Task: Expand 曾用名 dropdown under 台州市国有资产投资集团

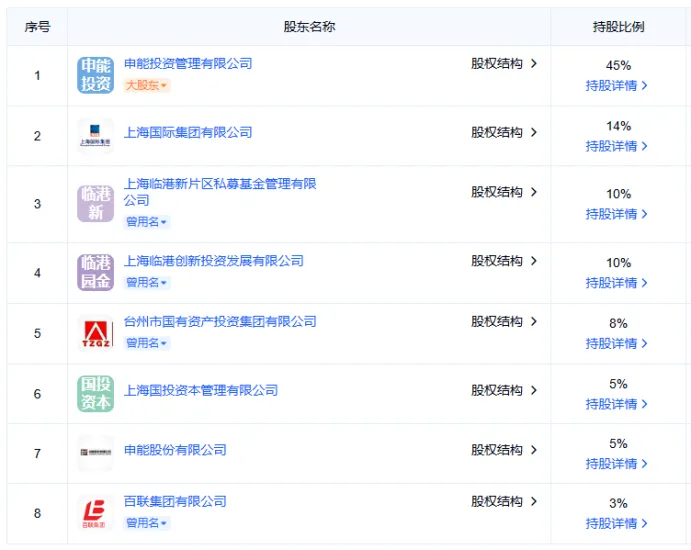Action: point(147,343)
